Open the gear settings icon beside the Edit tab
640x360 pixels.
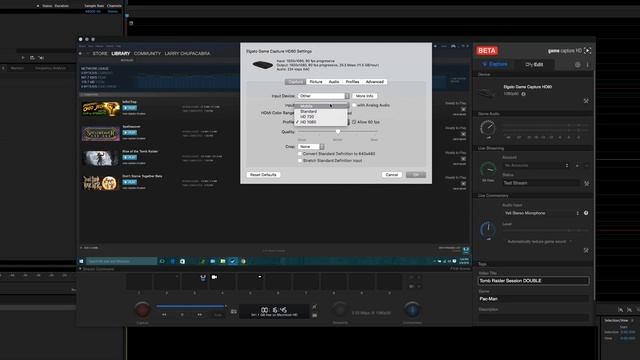578,64
